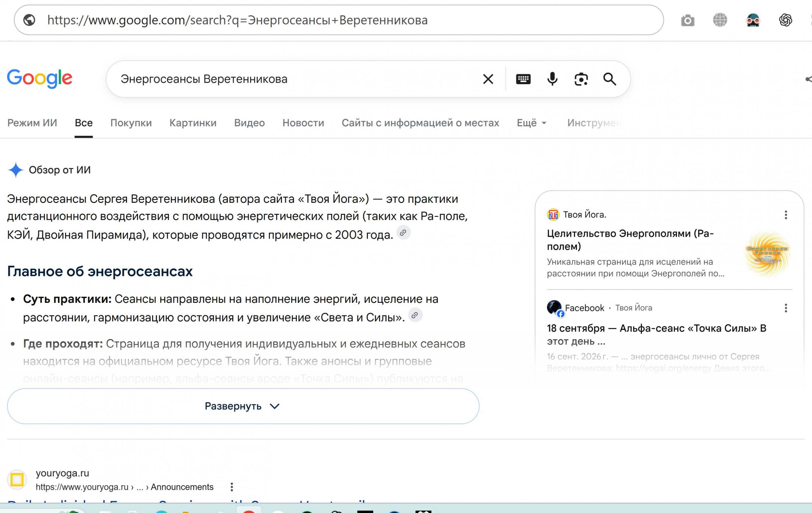Click the orange sun thumbnail image
This screenshot has height=513, width=812.
[x=768, y=254]
